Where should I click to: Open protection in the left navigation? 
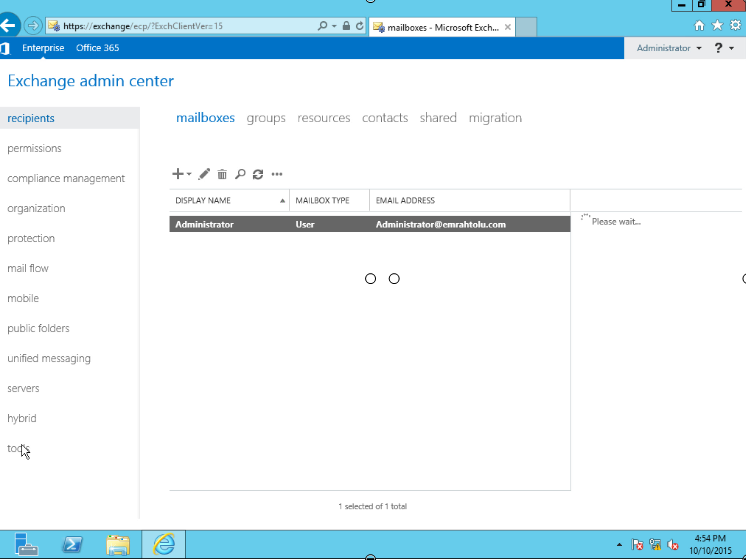[31, 238]
